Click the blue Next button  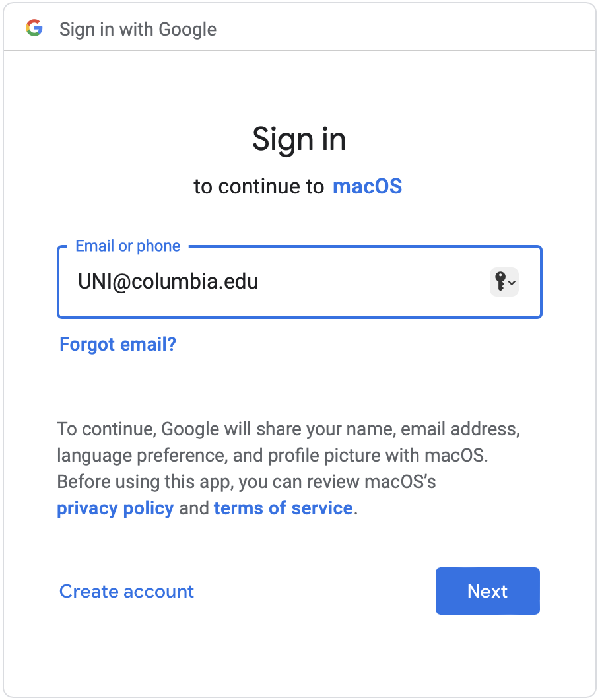[487, 591]
